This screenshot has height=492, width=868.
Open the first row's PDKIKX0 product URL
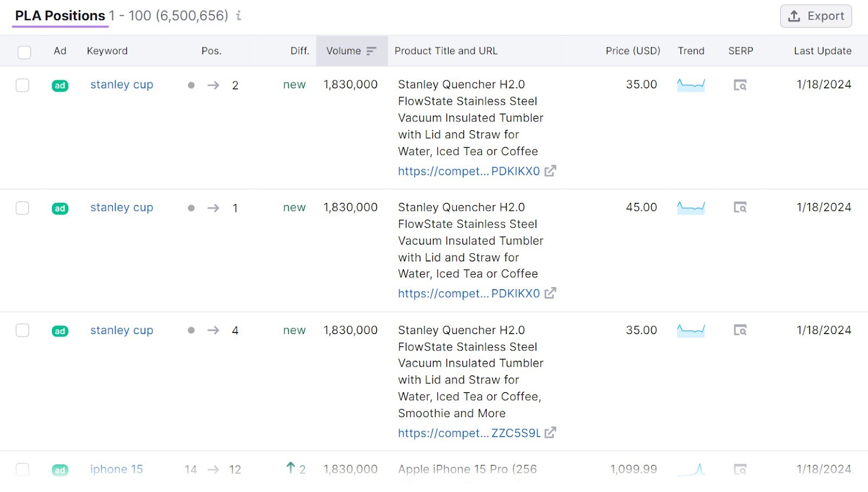pos(469,171)
